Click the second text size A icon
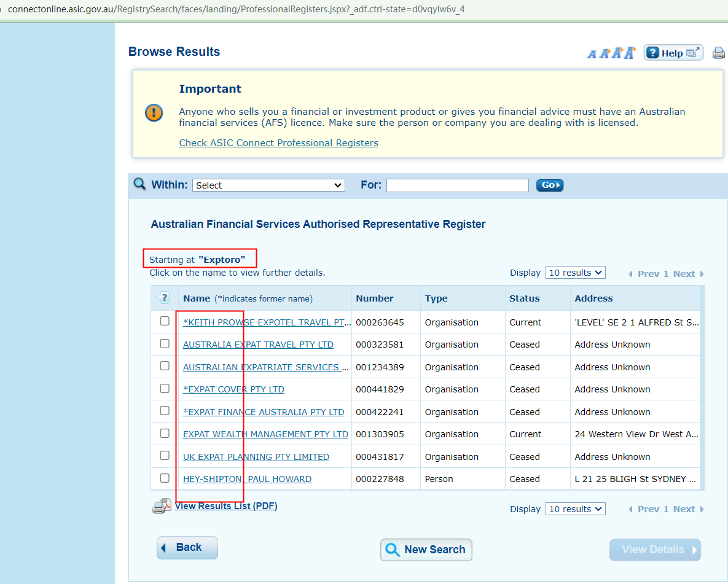Viewport: 728px width, 584px height. click(x=604, y=54)
